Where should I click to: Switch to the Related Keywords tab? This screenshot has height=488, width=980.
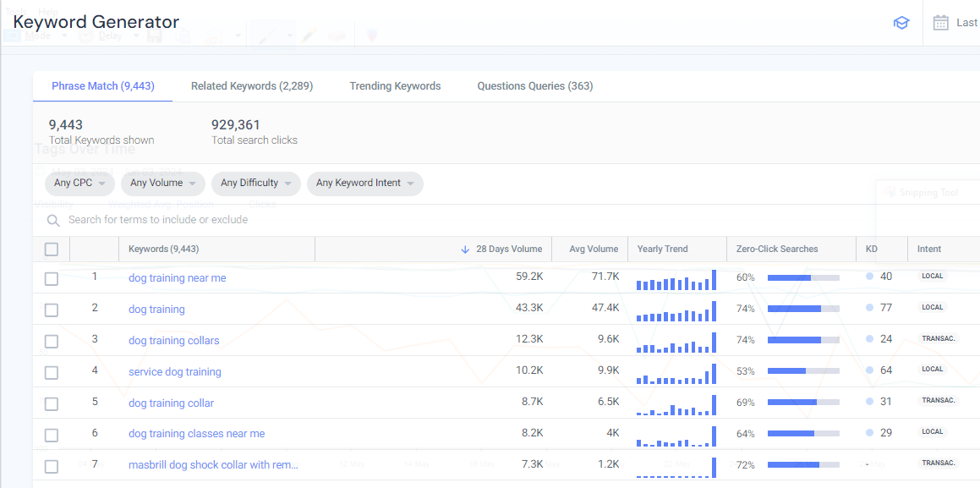(x=252, y=86)
